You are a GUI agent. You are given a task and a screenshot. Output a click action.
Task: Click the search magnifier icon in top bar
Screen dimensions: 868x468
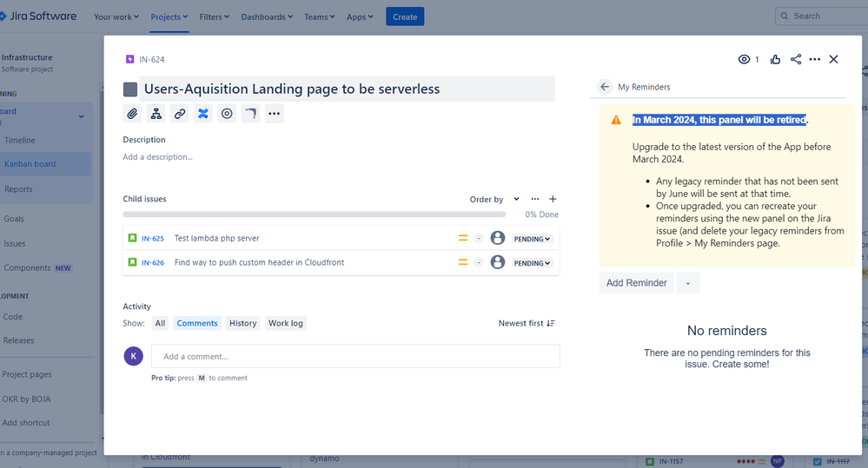pyautogui.click(x=785, y=16)
